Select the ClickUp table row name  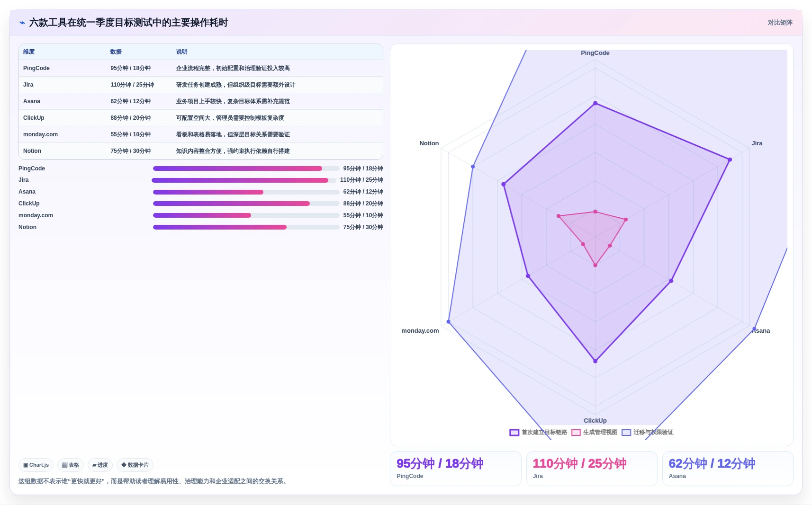coord(34,118)
